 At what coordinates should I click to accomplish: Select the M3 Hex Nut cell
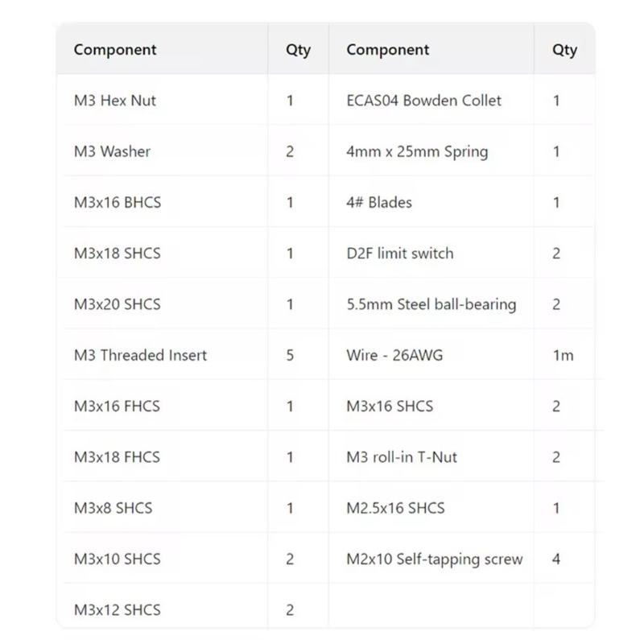(x=115, y=101)
